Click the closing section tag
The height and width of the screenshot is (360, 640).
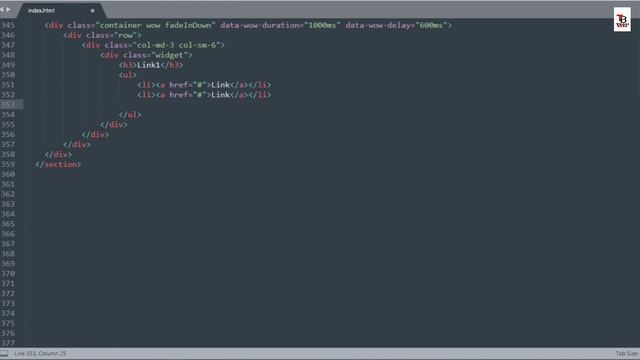[58, 164]
